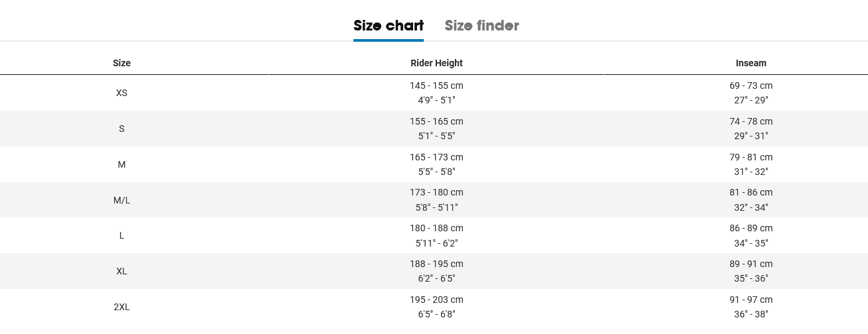Select the XL size row label
868x334 pixels.
(122, 271)
